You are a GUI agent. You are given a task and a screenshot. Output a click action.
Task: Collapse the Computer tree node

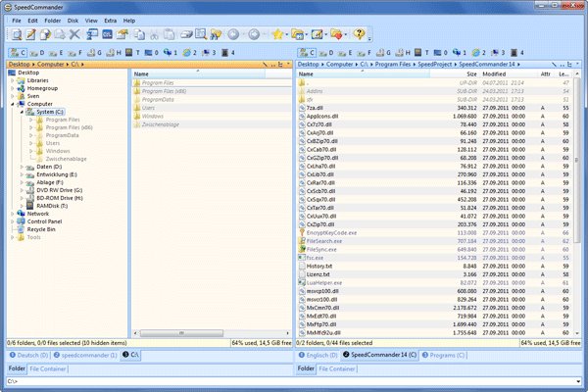pos(13,104)
